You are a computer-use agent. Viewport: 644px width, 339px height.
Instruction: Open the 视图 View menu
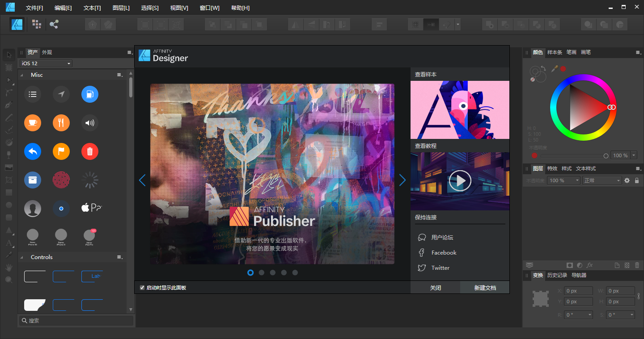[179, 8]
